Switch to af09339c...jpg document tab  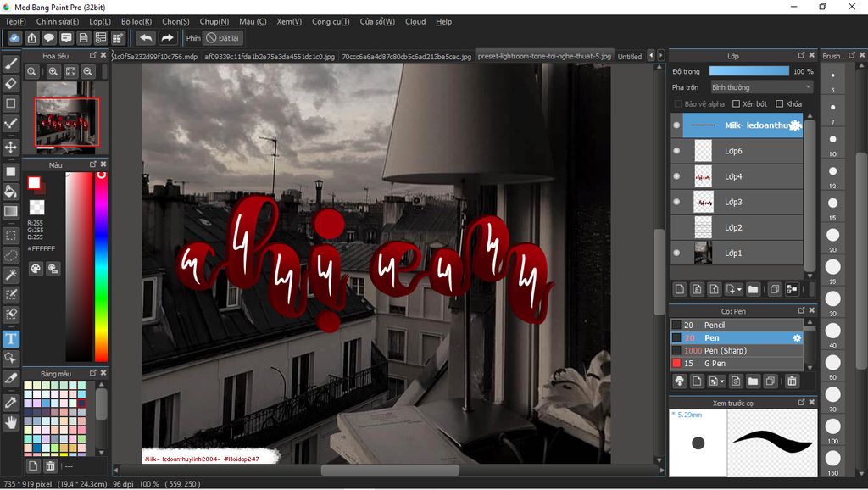coord(270,57)
